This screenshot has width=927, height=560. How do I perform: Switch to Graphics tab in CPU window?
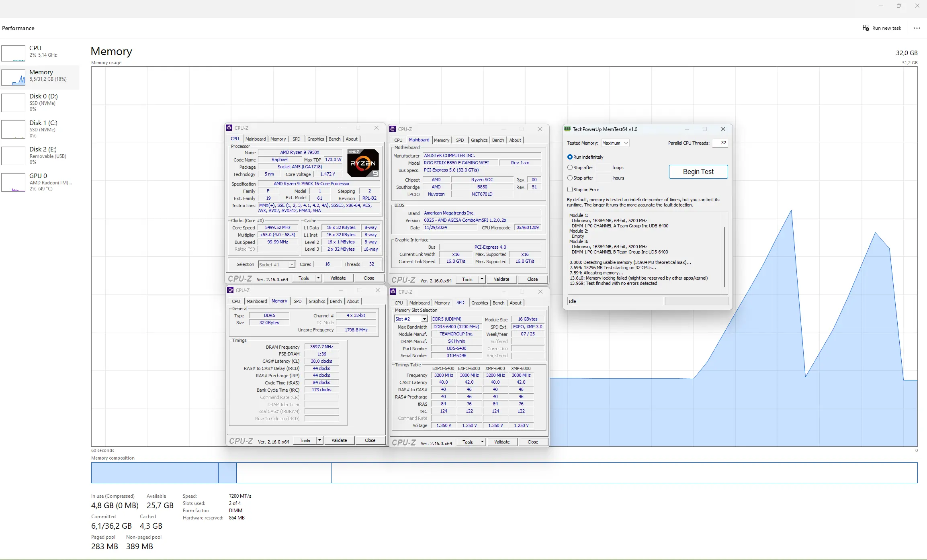[x=315, y=139]
